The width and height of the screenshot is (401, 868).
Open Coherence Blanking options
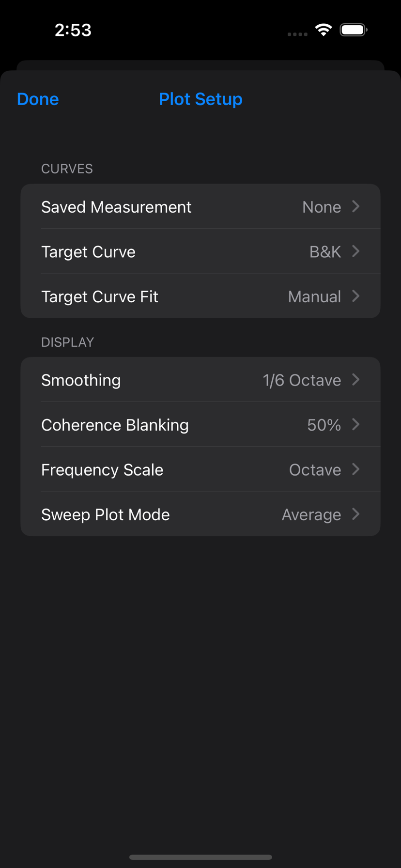tap(115, 425)
